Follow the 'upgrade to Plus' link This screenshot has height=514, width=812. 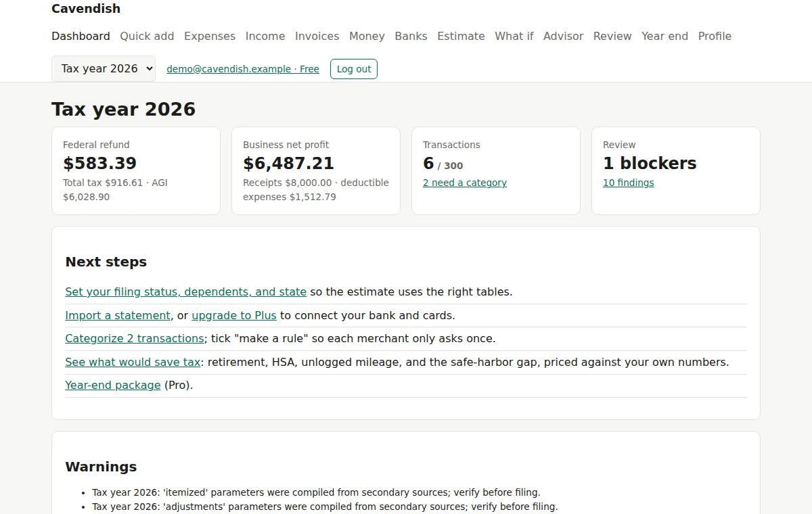[x=234, y=315]
